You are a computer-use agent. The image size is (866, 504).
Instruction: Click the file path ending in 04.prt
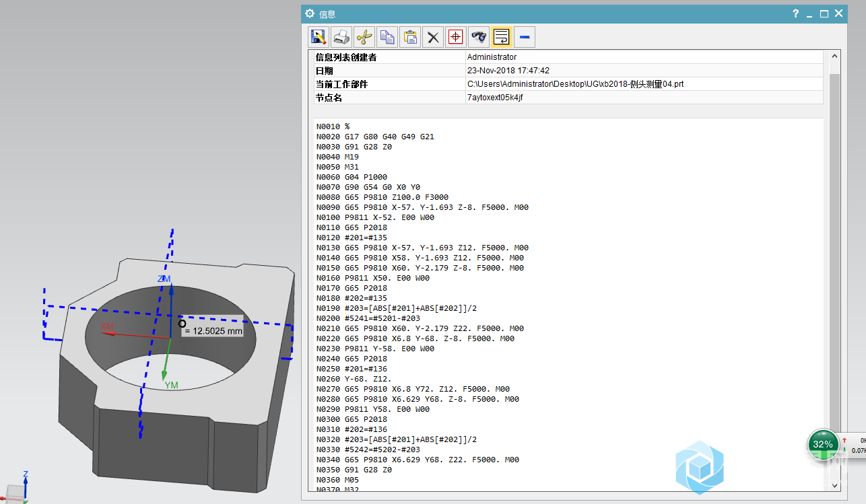coord(576,84)
